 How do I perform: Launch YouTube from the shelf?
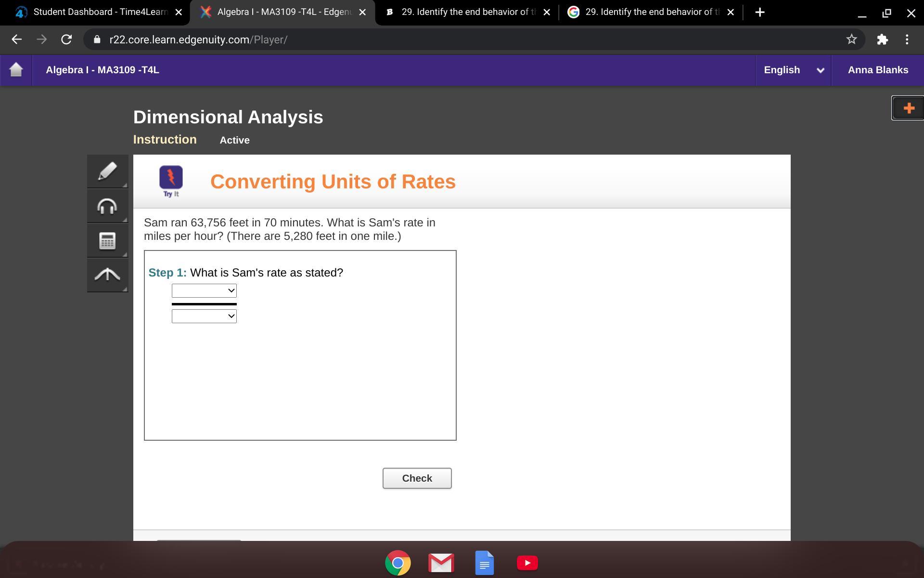(x=527, y=563)
